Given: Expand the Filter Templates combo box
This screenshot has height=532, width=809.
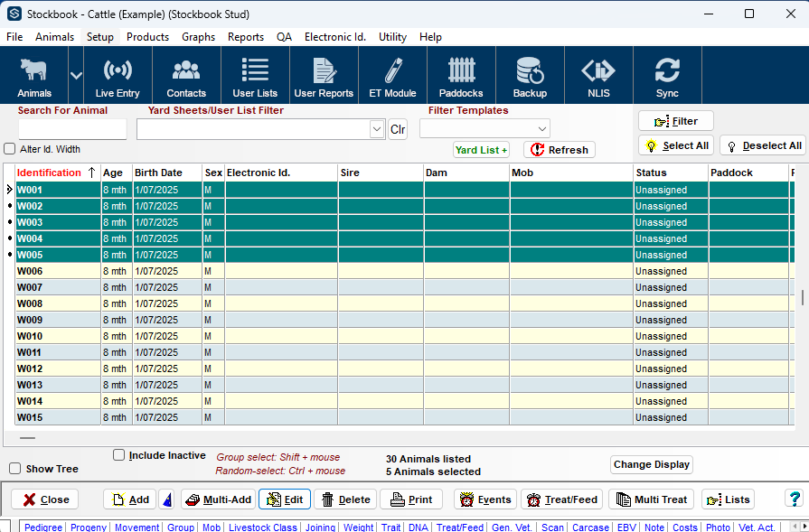Looking at the screenshot, I should (x=541, y=129).
